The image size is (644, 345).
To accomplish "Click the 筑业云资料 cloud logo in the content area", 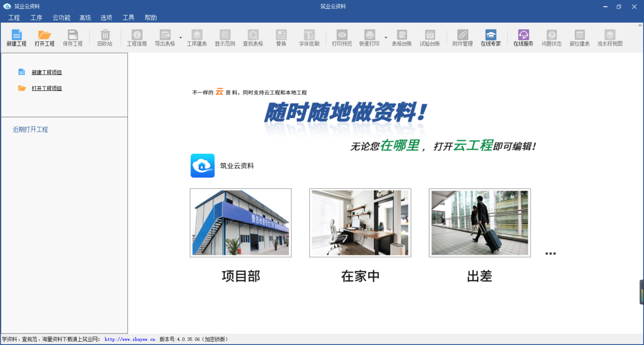I will pos(203,165).
